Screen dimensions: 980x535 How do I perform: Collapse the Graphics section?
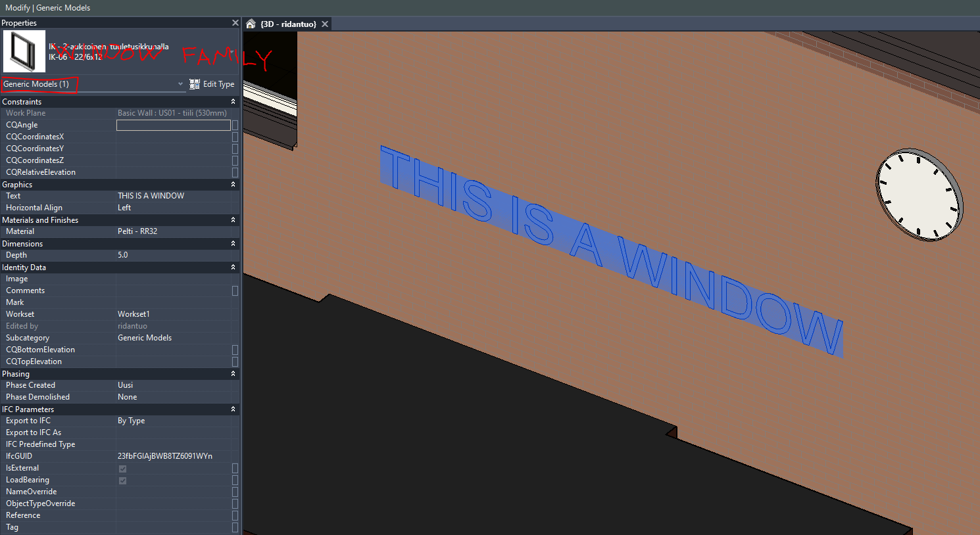tap(233, 185)
